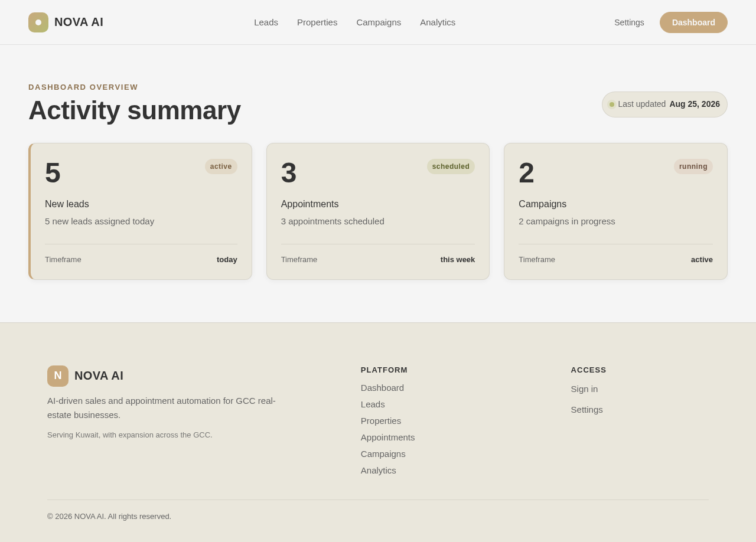Click the copyright 2026 NOVA AI text
This screenshot has height=542, width=756.
click(109, 517)
